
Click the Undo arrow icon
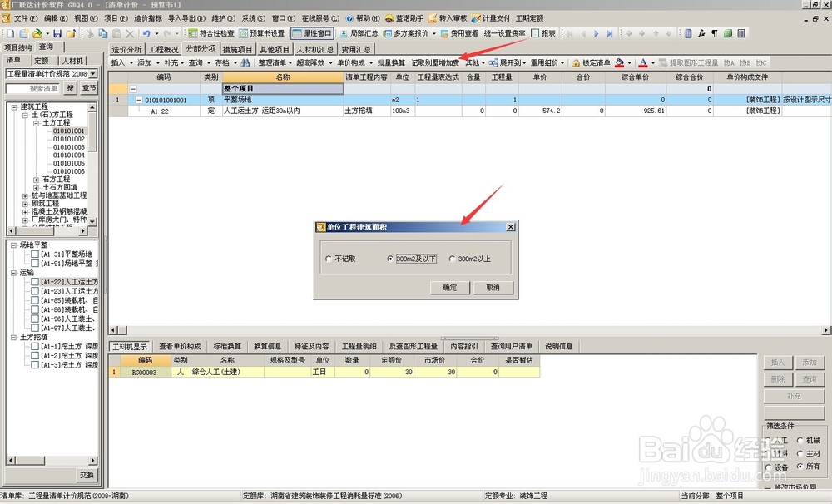(146, 33)
